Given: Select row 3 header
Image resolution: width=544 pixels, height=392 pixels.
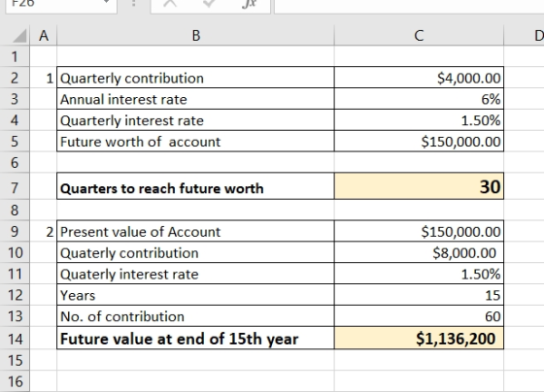Looking at the screenshot, I should pyautogui.click(x=15, y=99).
